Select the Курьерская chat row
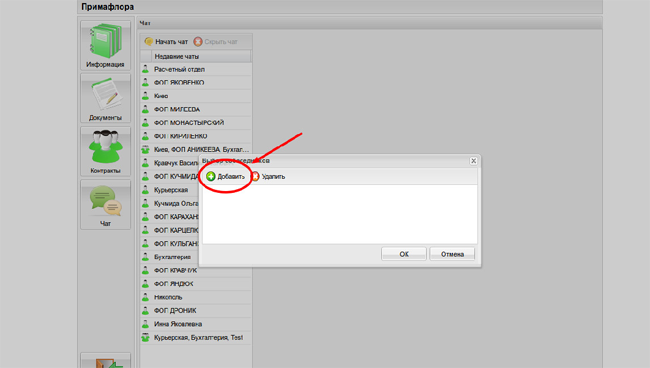The width and height of the screenshot is (650, 368). (x=170, y=190)
